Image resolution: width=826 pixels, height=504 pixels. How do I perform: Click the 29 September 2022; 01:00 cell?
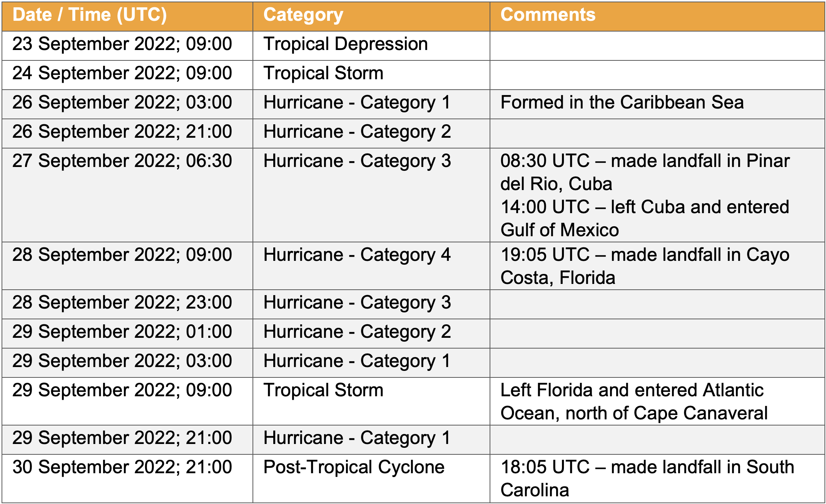coord(122,332)
